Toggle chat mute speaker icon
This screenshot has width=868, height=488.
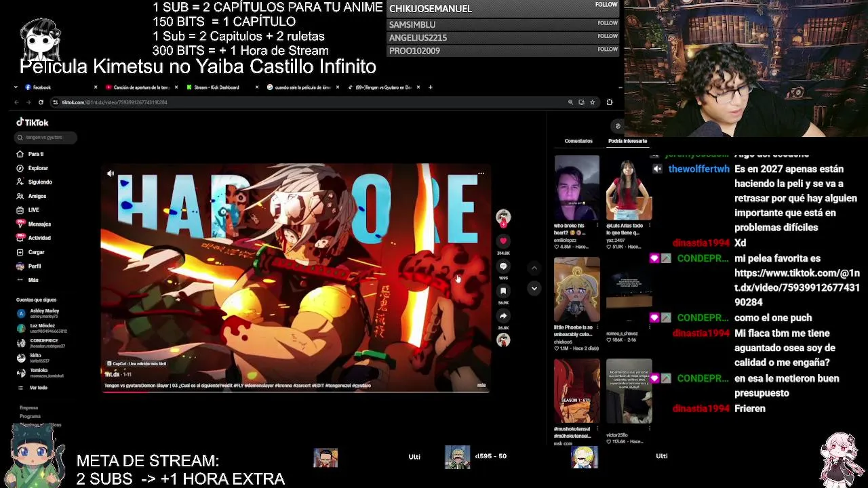(x=656, y=169)
